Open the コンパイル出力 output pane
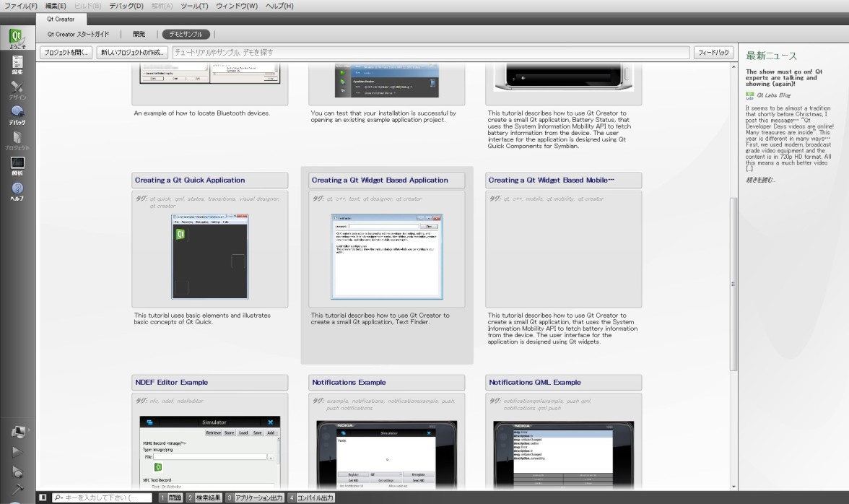This screenshot has width=849, height=504. pyautogui.click(x=310, y=498)
